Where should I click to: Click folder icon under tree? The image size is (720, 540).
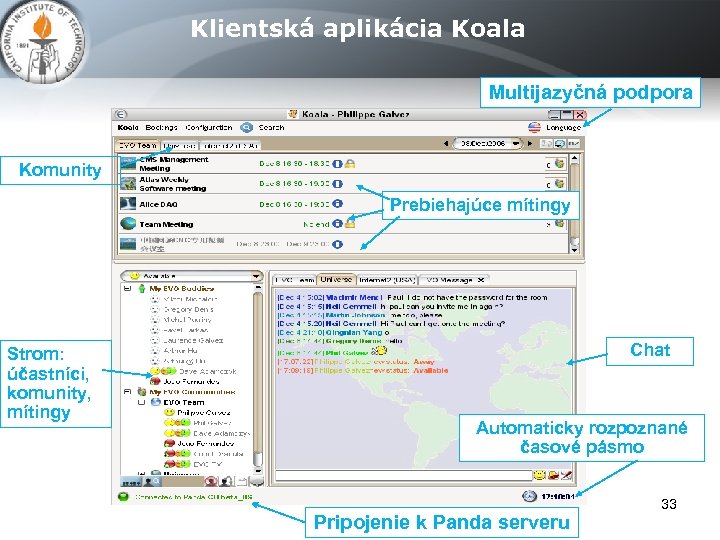pos(242,481)
